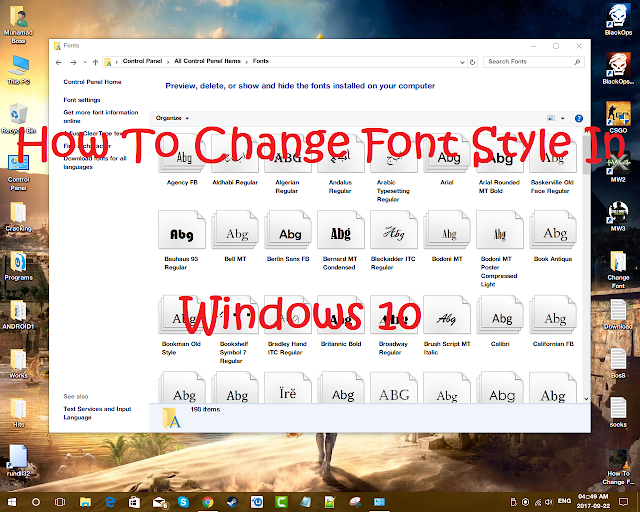The width and height of the screenshot is (640, 512).
Task: Open the Agency FB font
Action: coord(182,157)
